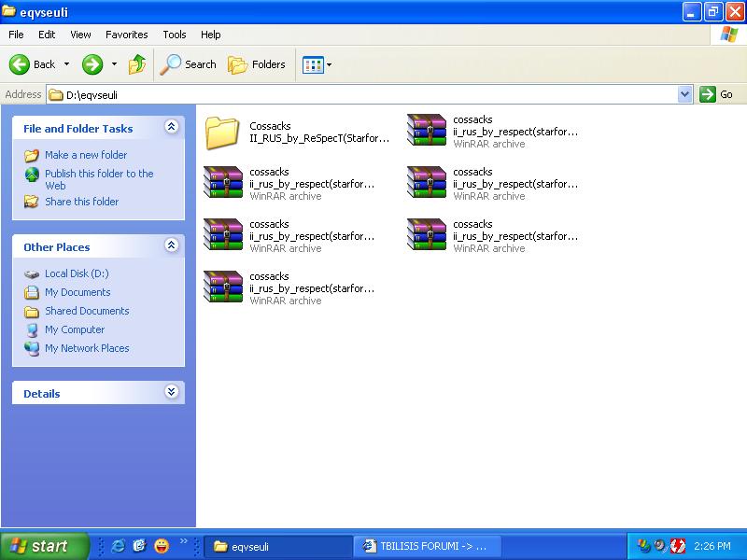Click the green Forward arrow button
Image resolution: width=747 pixels, height=560 pixels.
point(92,64)
